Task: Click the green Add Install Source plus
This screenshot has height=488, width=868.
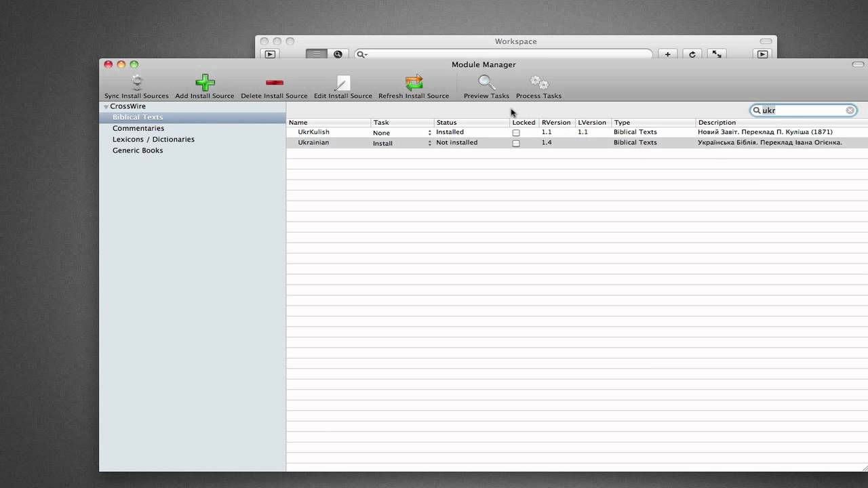Action: [205, 83]
